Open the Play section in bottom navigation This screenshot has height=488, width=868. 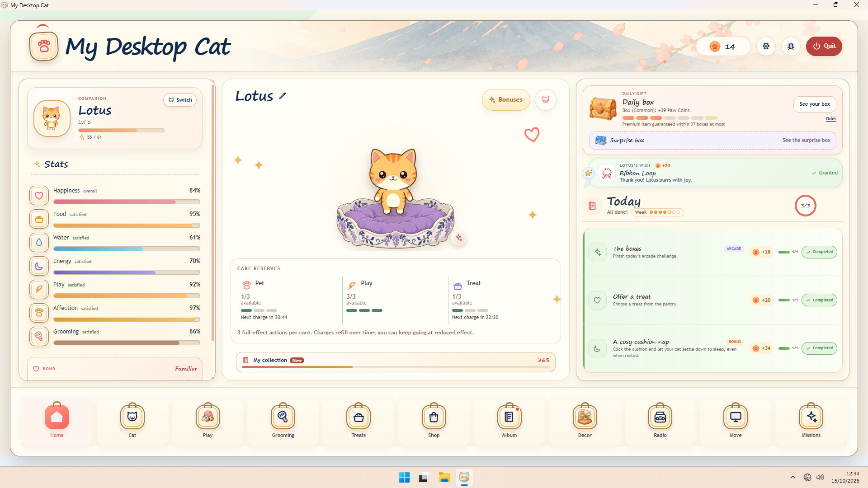pyautogui.click(x=208, y=421)
